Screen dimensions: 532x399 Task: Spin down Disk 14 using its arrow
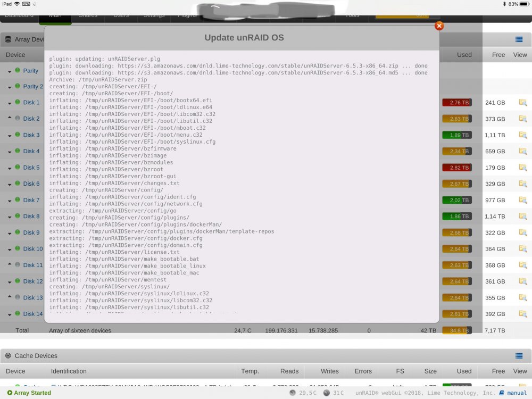[10, 315]
